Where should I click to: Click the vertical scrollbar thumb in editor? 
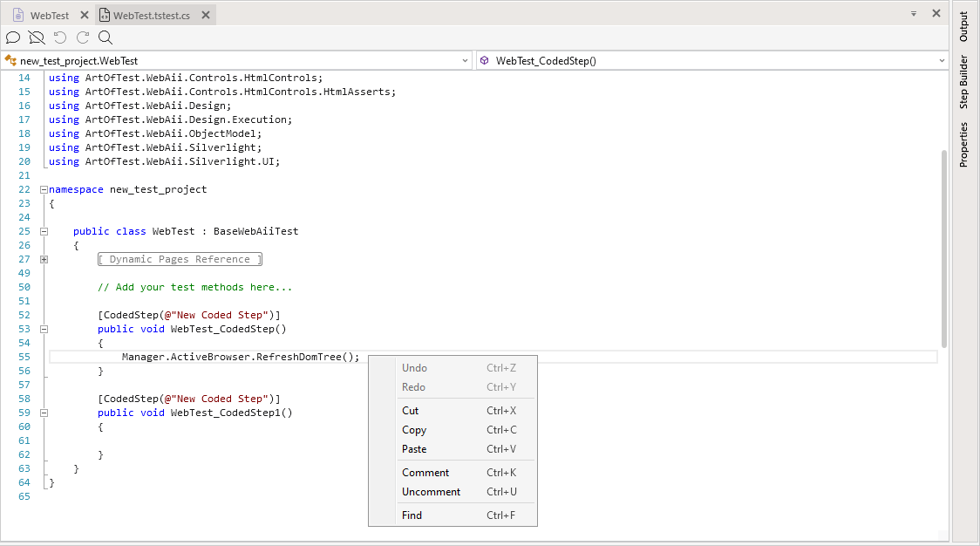[943, 249]
